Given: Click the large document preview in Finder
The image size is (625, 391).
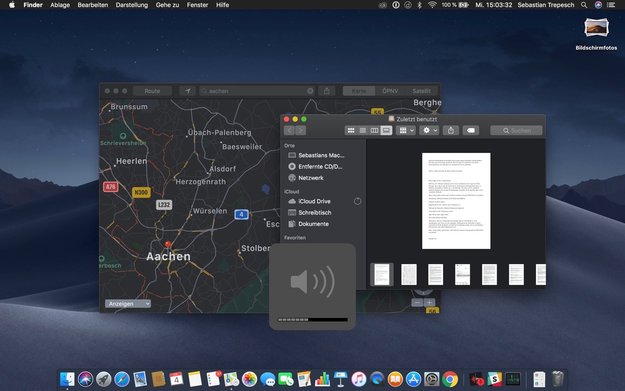Looking at the screenshot, I should 456,201.
